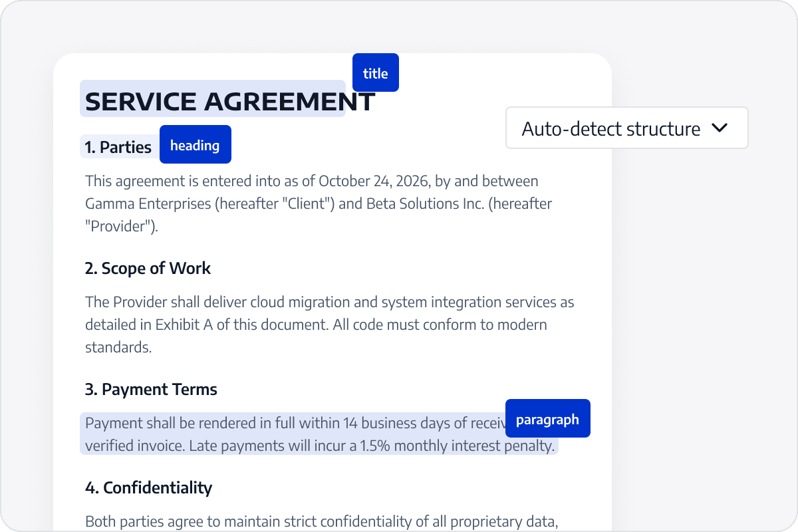The width and height of the screenshot is (798, 532).
Task: Select the "1. Parties" heading
Action: (x=118, y=147)
